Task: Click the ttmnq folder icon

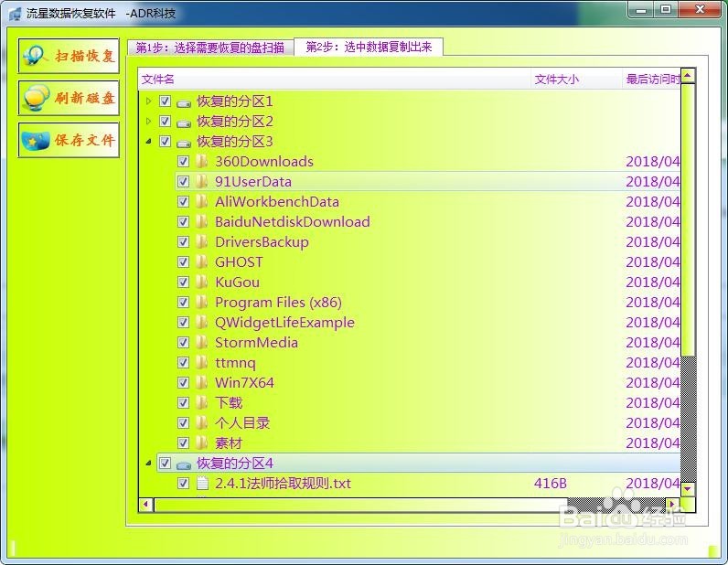Action: click(x=201, y=363)
